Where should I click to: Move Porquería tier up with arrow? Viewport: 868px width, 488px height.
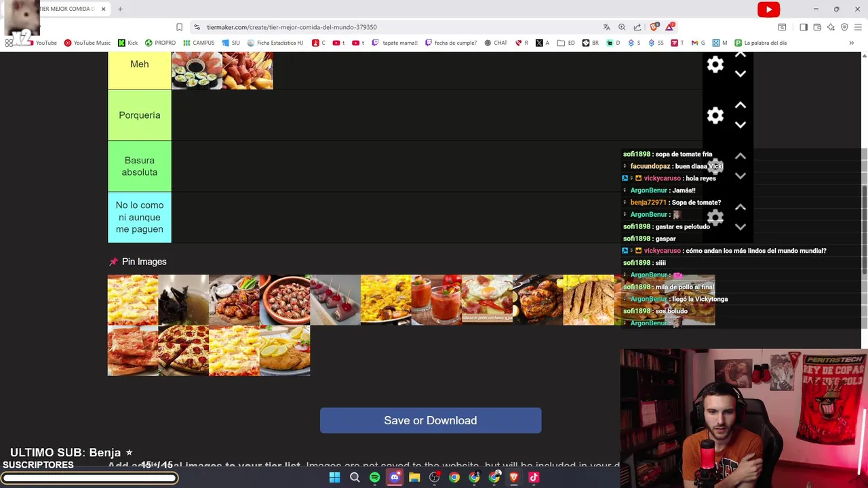point(741,105)
